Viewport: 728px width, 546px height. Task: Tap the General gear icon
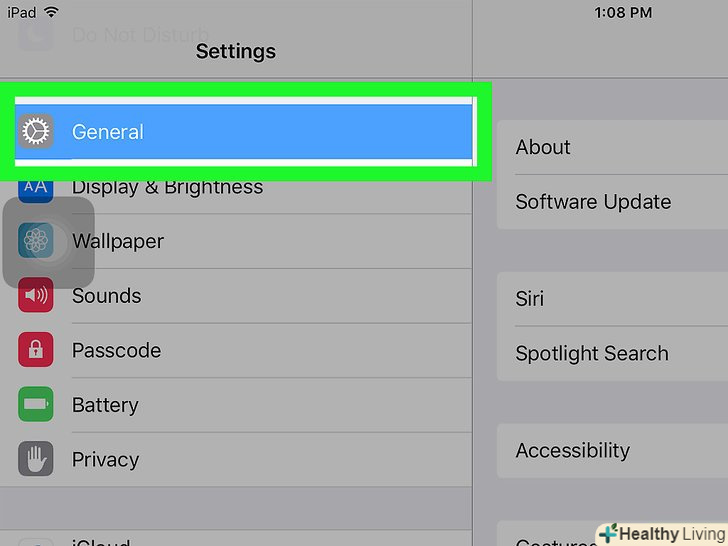click(x=36, y=132)
